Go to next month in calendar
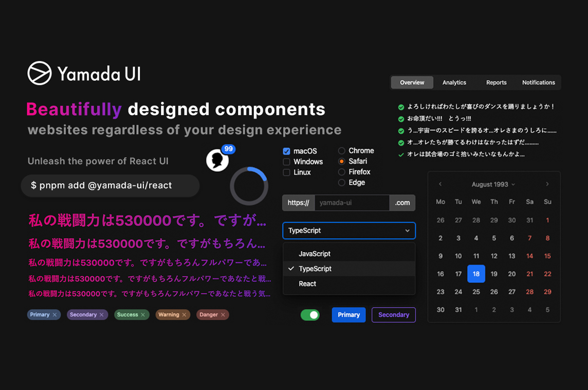This screenshot has width=588, height=390. click(547, 184)
